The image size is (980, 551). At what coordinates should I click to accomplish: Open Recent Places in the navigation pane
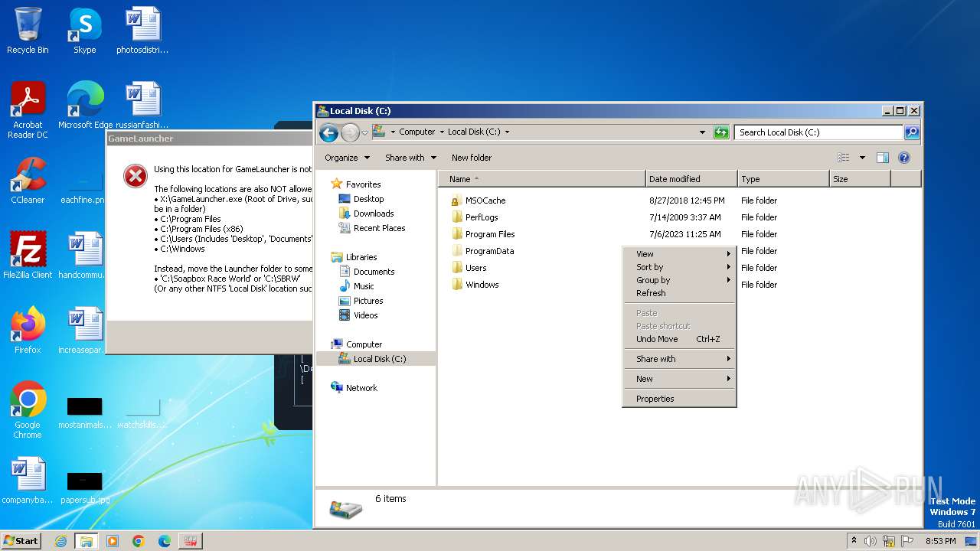coord(379,228)
